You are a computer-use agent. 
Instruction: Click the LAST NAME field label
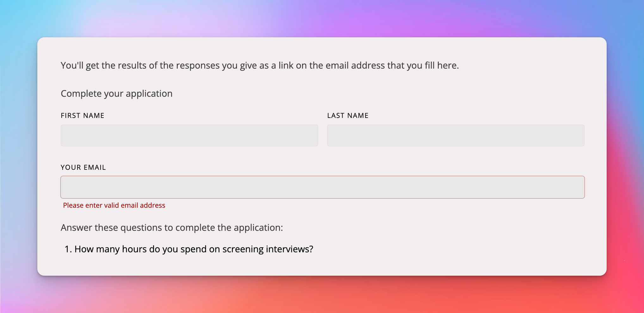[348, 116]
